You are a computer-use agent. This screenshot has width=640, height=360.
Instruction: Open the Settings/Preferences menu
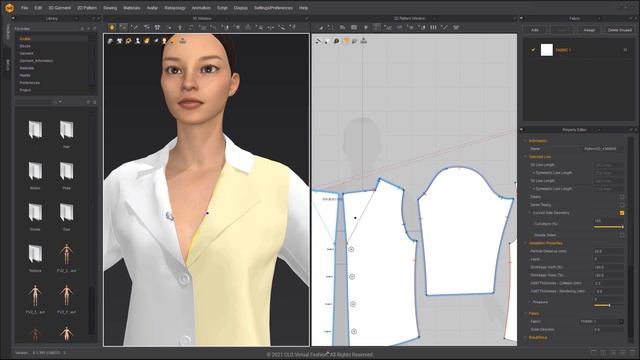pos(273,8)
